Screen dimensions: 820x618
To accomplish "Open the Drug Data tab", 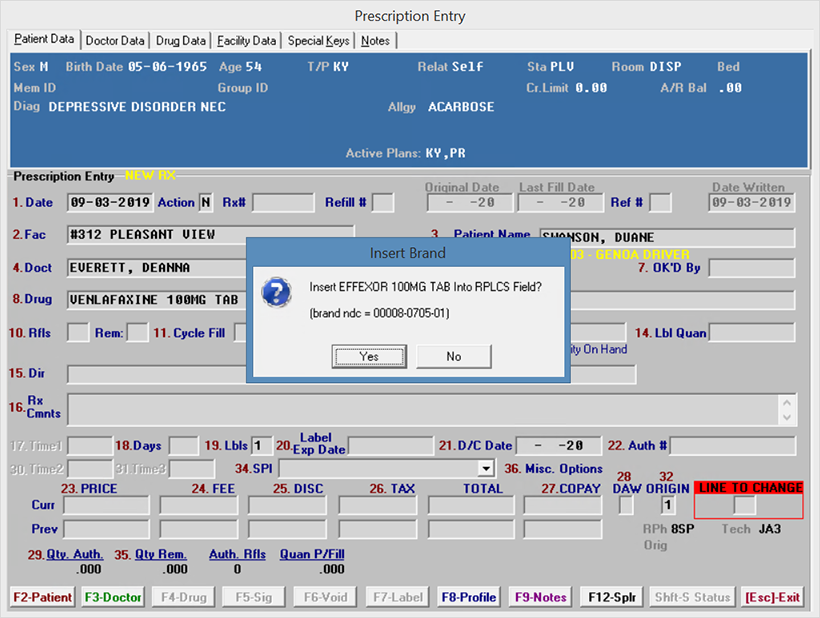I will coord(181,41).
